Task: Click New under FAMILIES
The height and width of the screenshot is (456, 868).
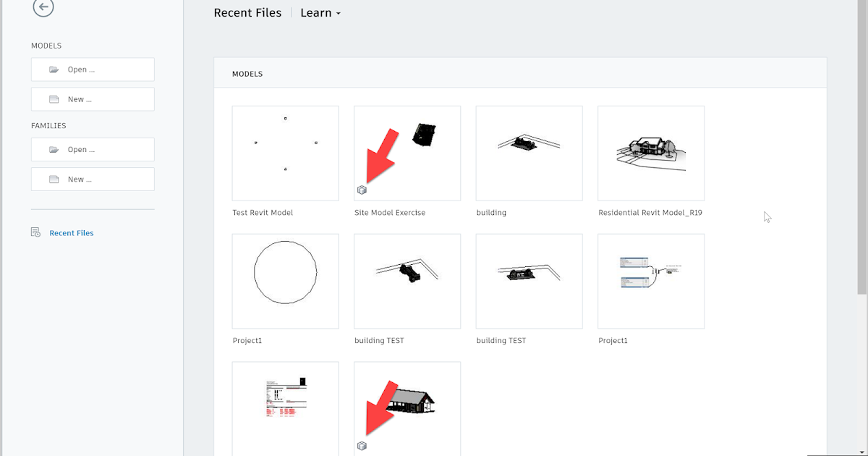Action: [x=93, y=179]
